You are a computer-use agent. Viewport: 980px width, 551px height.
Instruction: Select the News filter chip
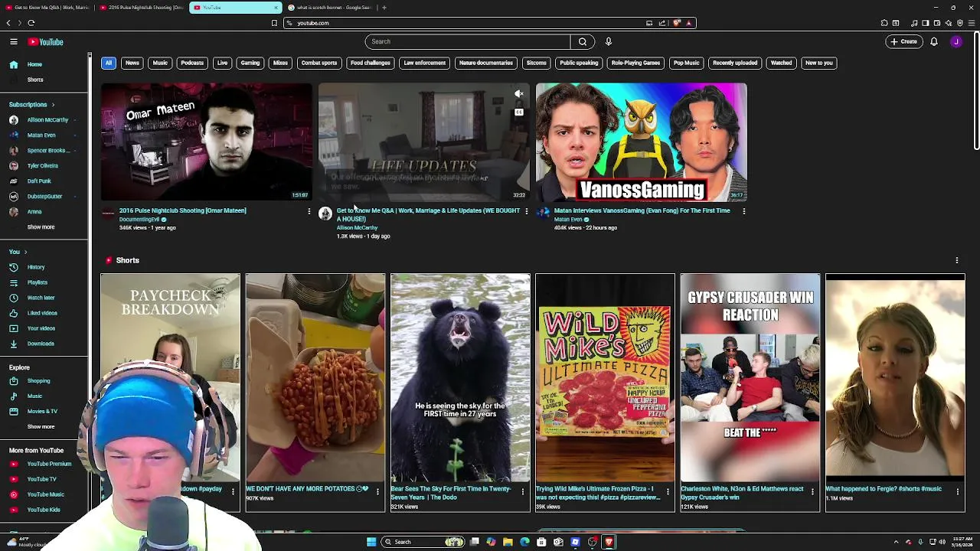point(132,63)
